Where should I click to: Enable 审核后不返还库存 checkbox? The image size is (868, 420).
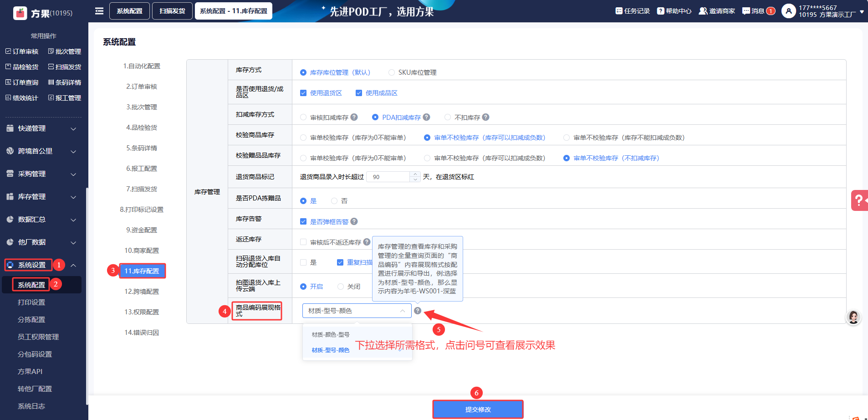[303, 242]
